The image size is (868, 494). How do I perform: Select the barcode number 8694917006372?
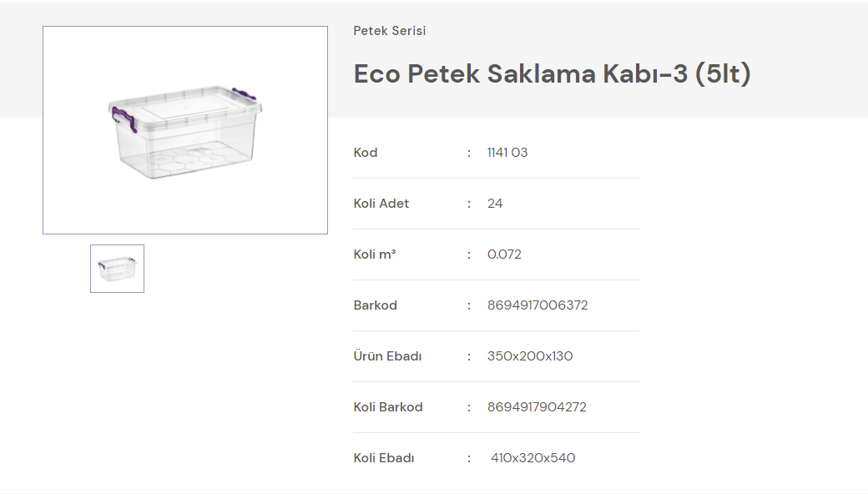pyautogui.click(x=537, y=305)
